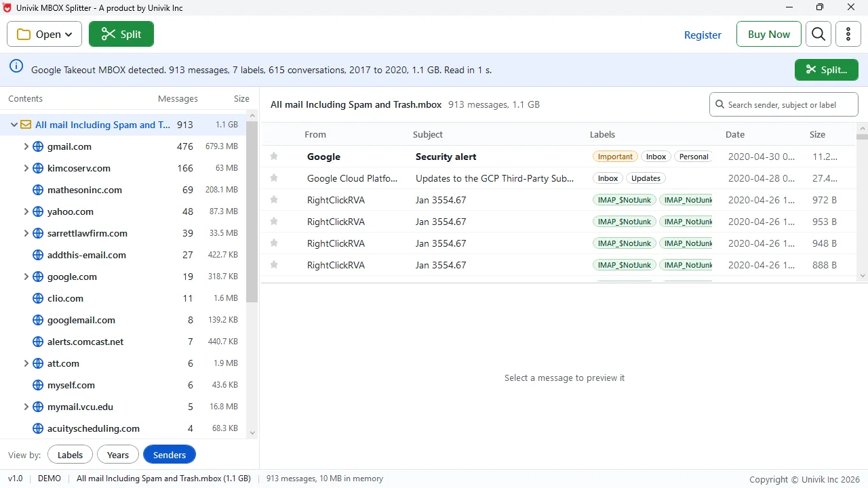The height and width of the screenshot is (488, 868).
Task: Click the globe icon beside addthis-email.com
Action: pos(38,255)
